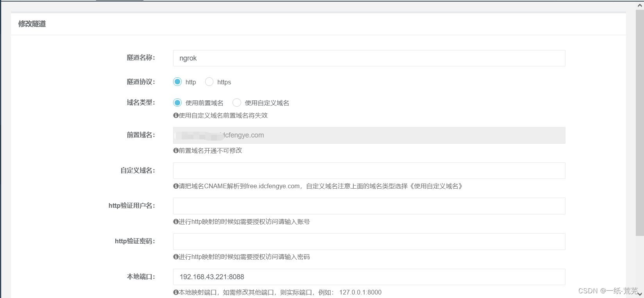Click the scrollbar down arrow
The height and width of the screenshot is (298, 644).
click(x=640, y=294)
